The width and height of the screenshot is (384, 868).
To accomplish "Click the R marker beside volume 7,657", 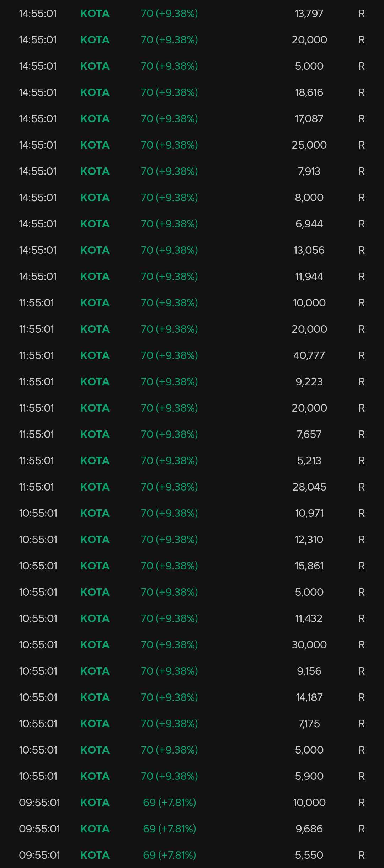I will pos(361,434).
